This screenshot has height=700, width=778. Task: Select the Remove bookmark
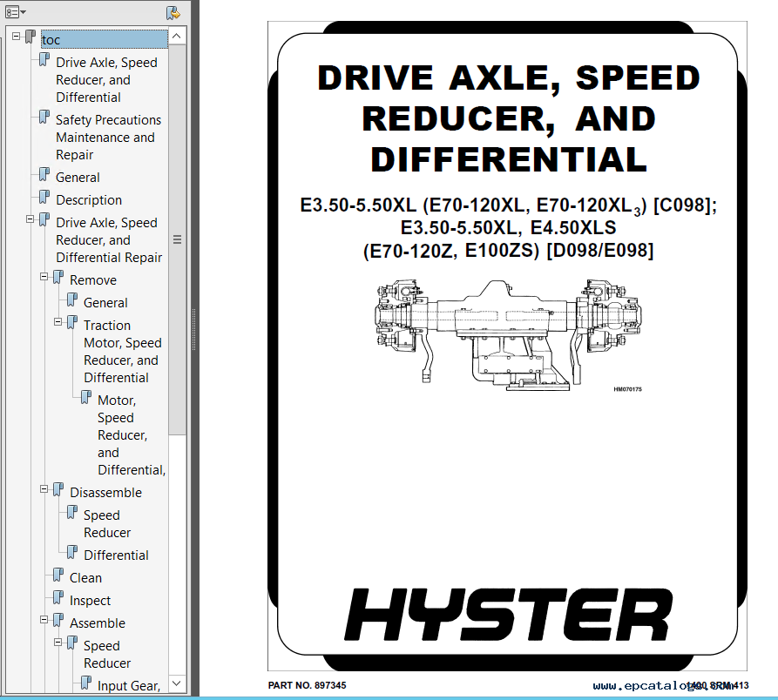pos(92,280)
